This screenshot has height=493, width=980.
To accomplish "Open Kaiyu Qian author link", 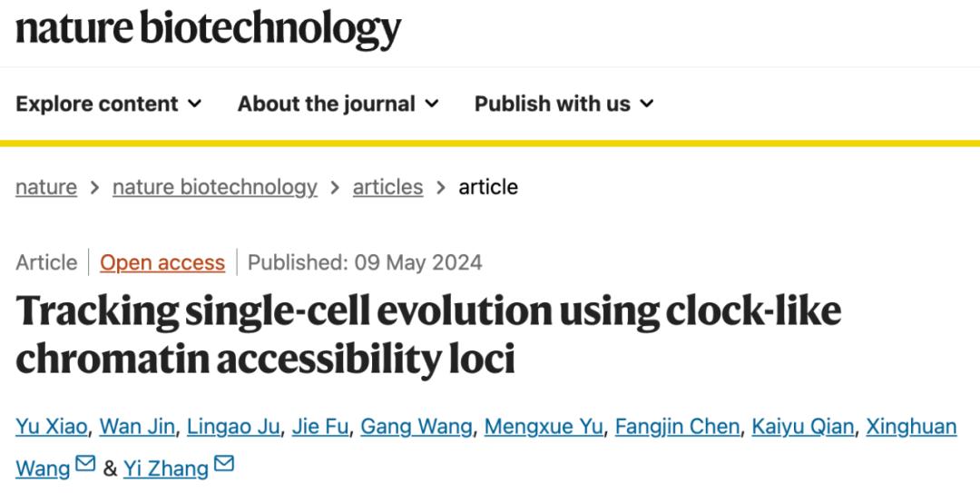I will 803,427.
